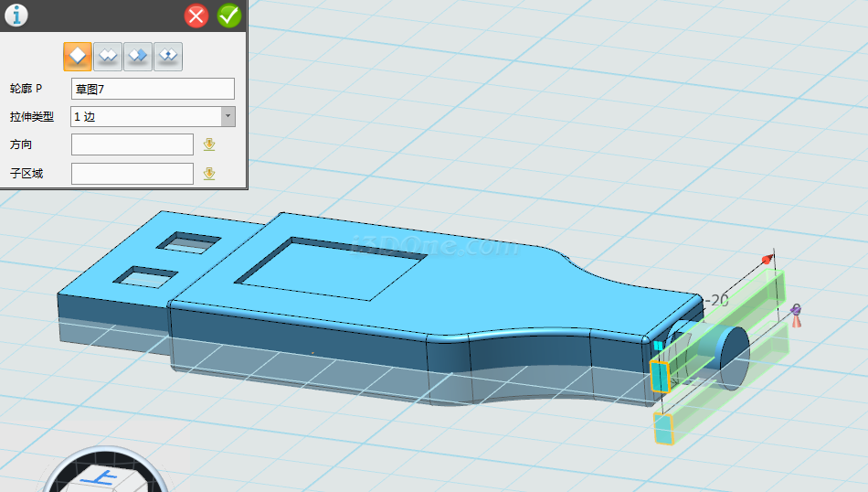Click the upper orange-outlined sketch profile rectangle
This screenshot has width=868, height=492.
tap(660, 375)
